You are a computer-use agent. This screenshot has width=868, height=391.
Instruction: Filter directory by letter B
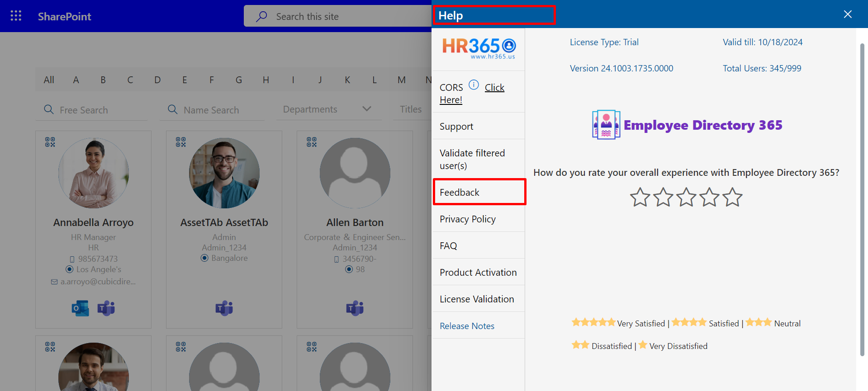(103, 80)
